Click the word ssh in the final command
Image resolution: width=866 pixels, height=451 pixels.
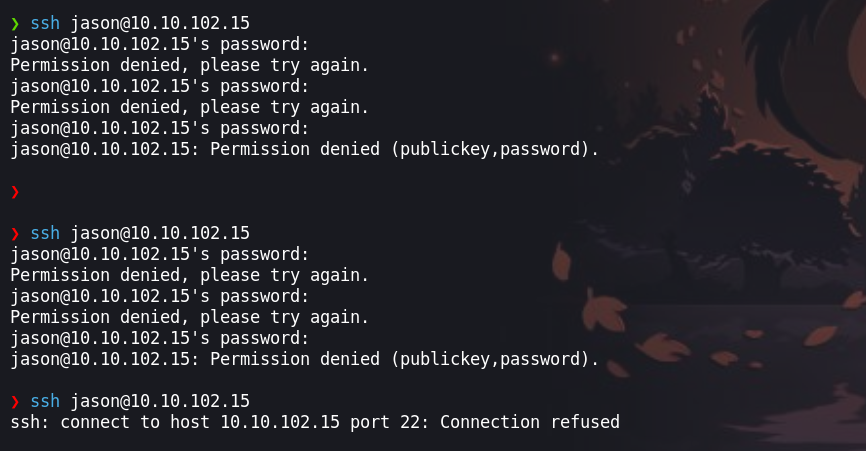[x=46, y=401]
